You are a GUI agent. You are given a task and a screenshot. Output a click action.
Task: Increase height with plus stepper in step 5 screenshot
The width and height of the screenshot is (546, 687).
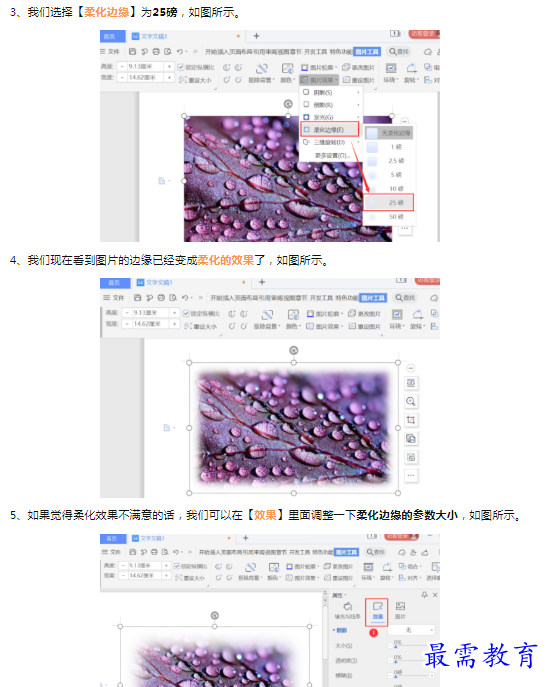pos(166,566)
